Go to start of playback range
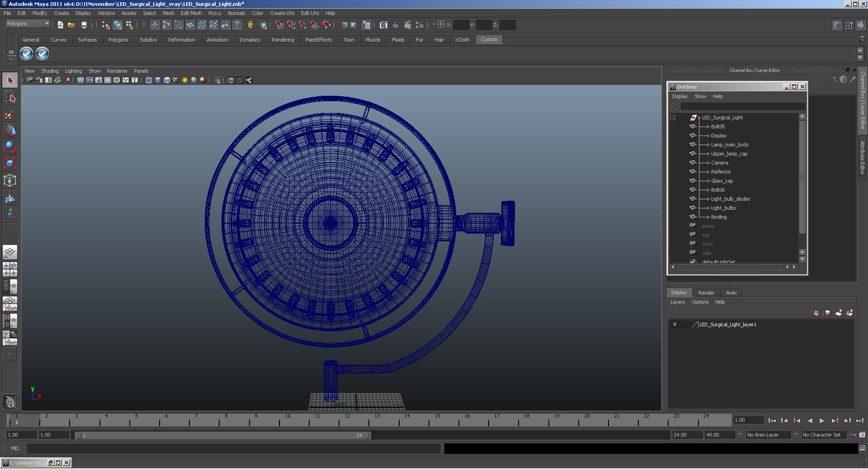Viewport: 868px width, 470px height. [772, 421]
